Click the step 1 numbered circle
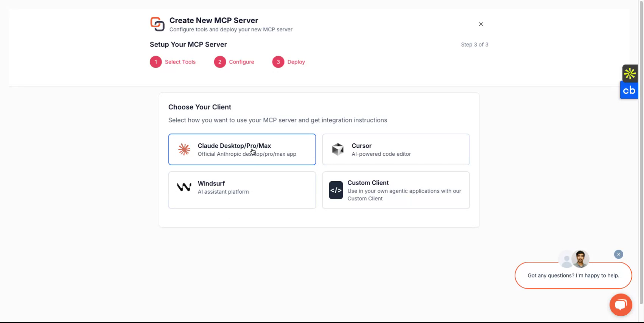Viewport: 644px width, 323px height. tap(156, 62)
